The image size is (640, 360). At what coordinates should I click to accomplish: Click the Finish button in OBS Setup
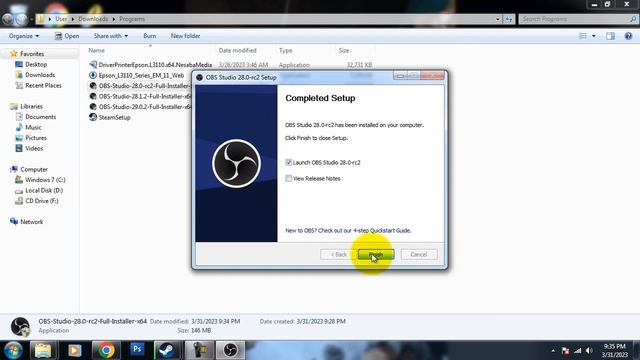tap(376, 254)
